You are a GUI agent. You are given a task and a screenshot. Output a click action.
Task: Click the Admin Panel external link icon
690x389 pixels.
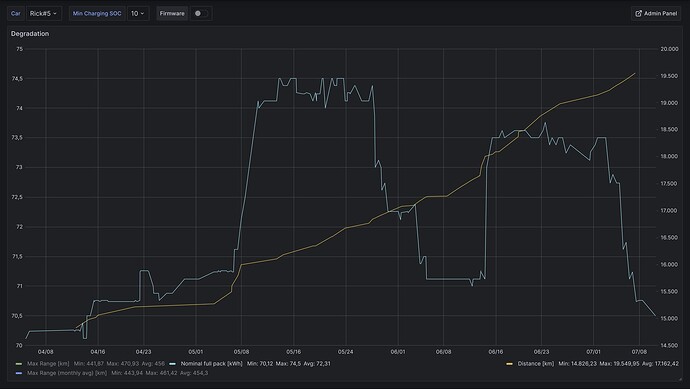click(x=638, y=14)
